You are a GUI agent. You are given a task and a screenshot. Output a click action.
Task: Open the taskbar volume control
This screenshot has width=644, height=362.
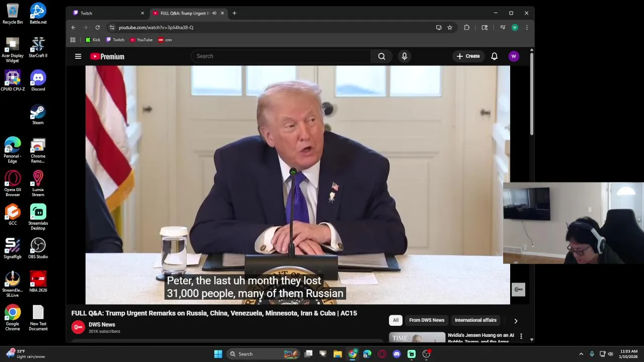(610, 354)
